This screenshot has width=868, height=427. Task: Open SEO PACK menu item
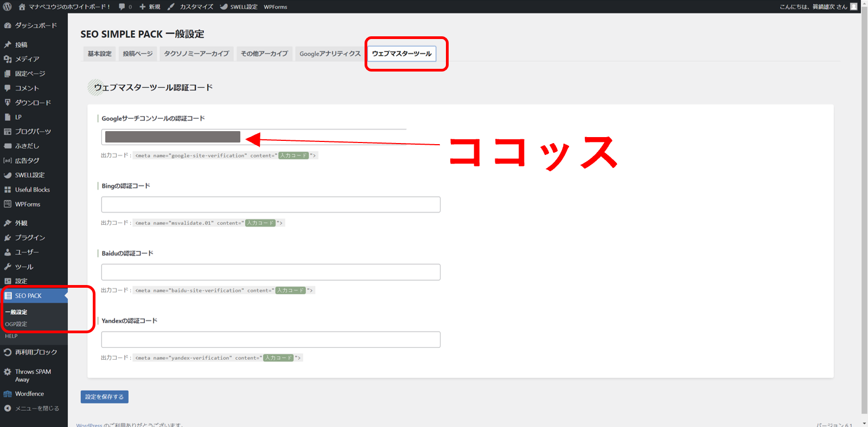point(34,296)
